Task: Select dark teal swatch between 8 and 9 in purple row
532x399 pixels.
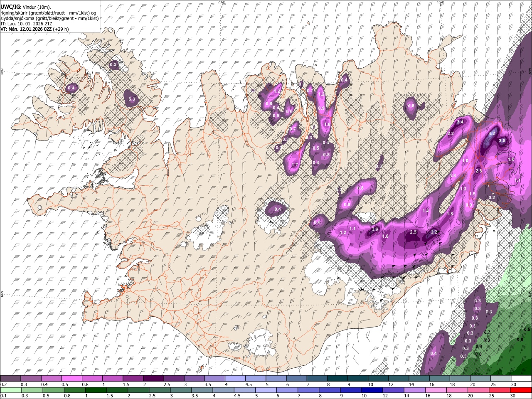Action: tap(337, 379)
